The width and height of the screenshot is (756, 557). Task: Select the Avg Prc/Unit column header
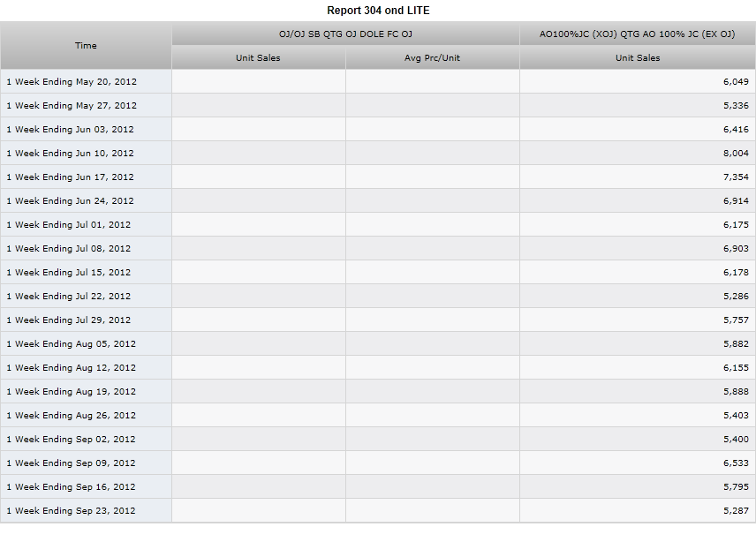pyautogui.click(x=432, y=57)
